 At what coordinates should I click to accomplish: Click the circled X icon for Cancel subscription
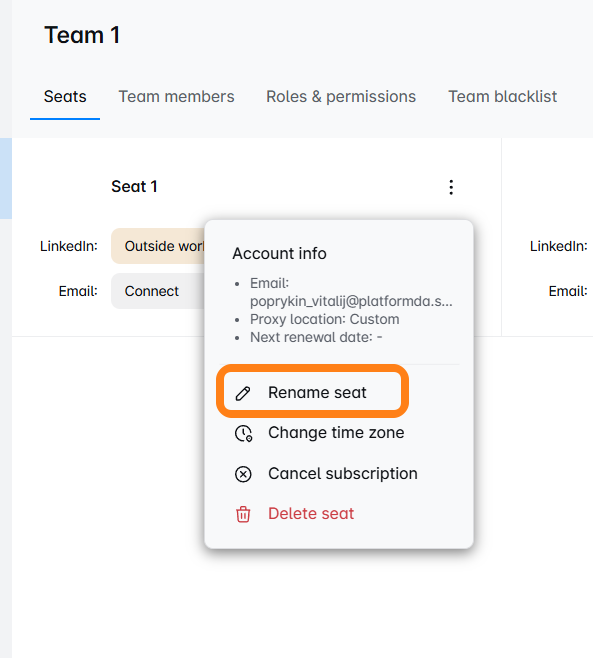click(243, 474)
